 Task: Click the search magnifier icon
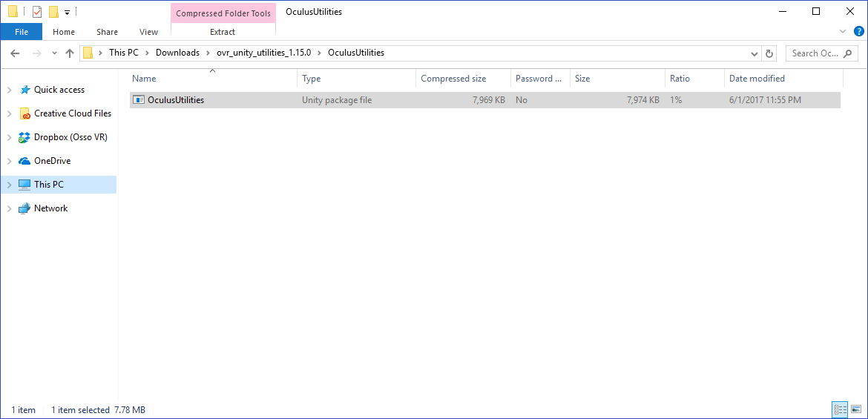point(847,53)
